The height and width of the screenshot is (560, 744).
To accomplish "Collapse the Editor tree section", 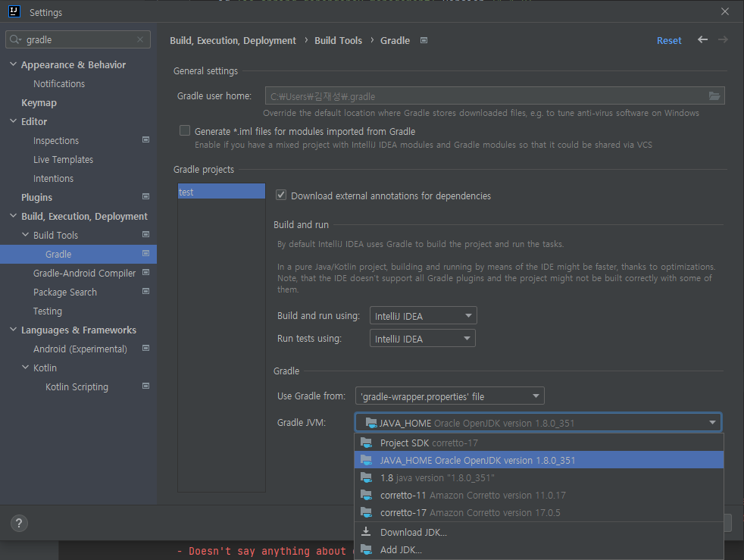I will [14, 121].
